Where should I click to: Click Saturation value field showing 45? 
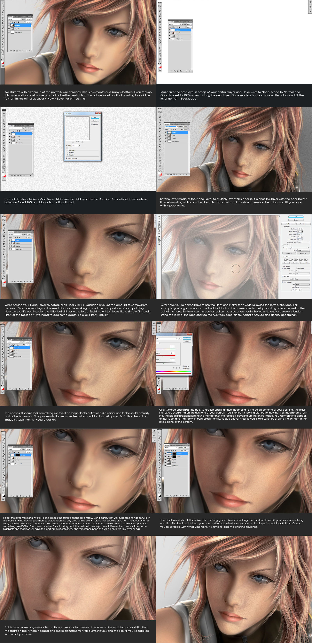[172, 353]
